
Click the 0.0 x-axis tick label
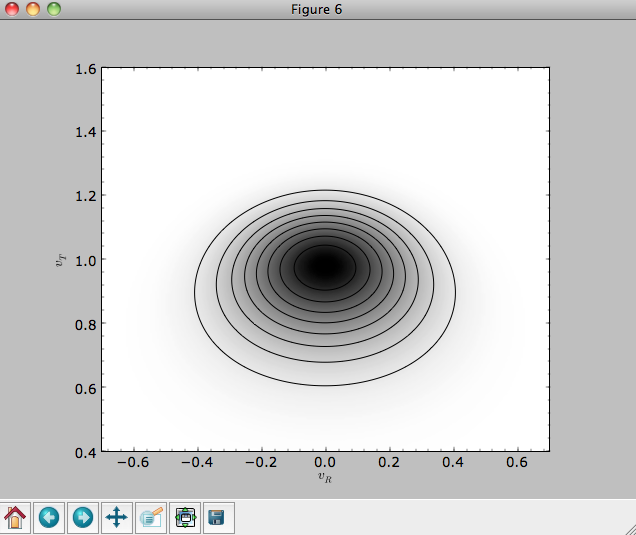tap(325, 462)
